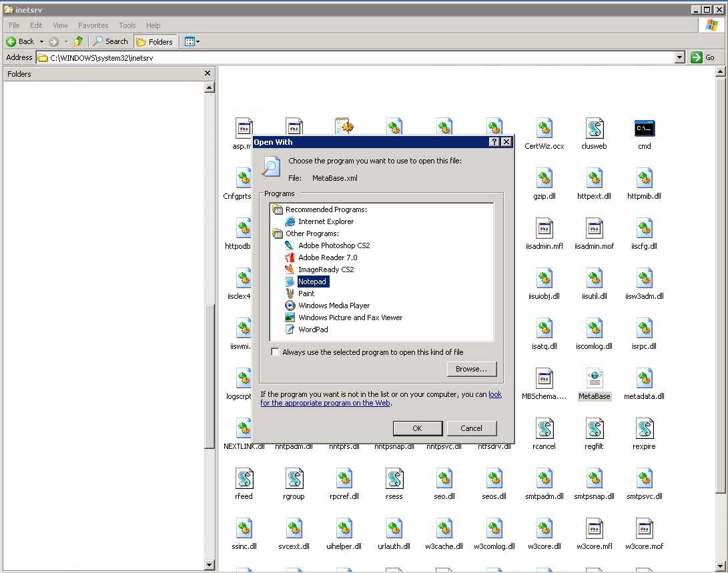Choose Adobe Reader 7.0 from the list
The width and height of the screenshot is (728, 573).
point(321,257)
